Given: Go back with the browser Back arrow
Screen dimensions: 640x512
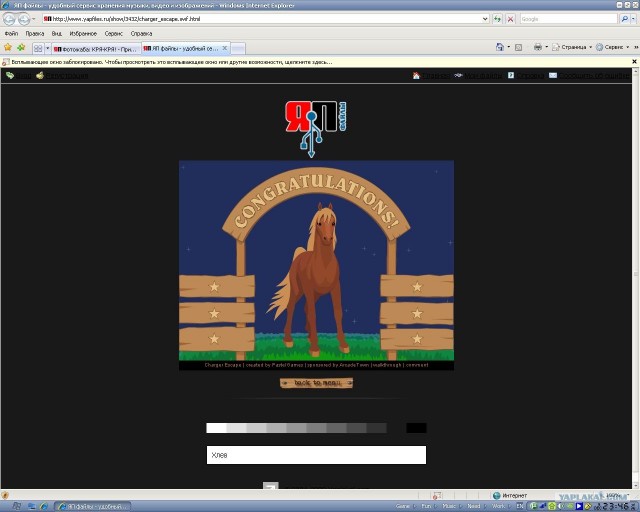Looking at the screenshot, I should pyautogui.click(x=9, y=19).
